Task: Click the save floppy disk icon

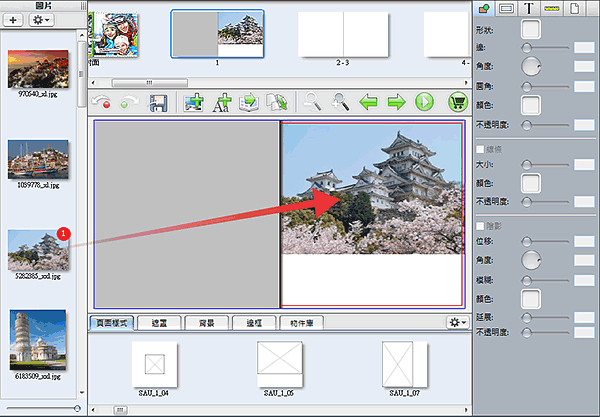Action: [158, 103]
